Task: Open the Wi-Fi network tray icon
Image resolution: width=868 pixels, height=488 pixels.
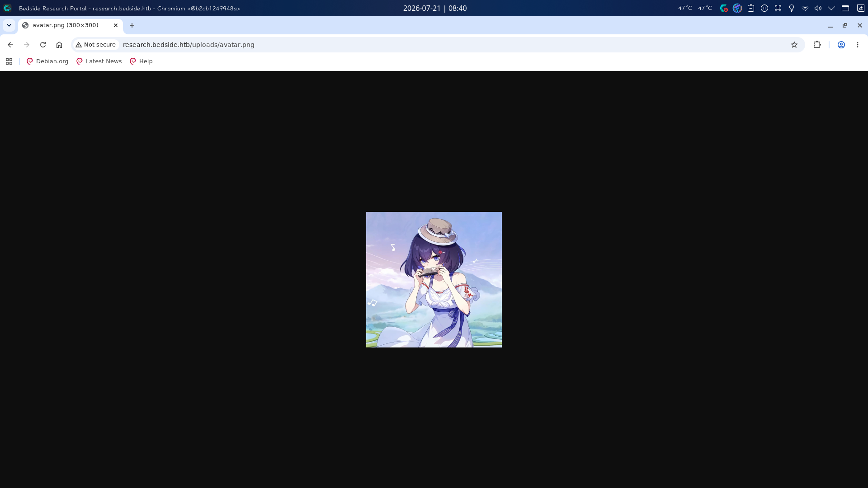Action: (x=805, y=8)
